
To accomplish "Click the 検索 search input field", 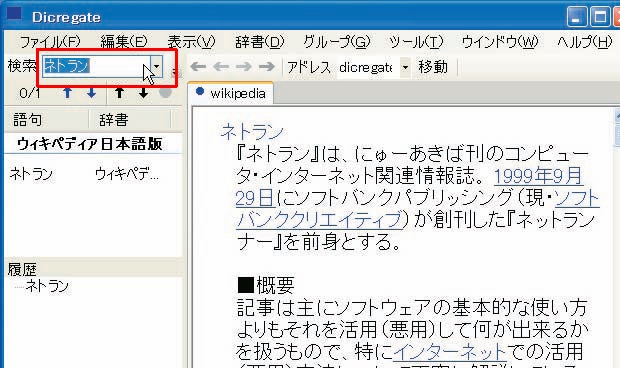I will point(96,66).
